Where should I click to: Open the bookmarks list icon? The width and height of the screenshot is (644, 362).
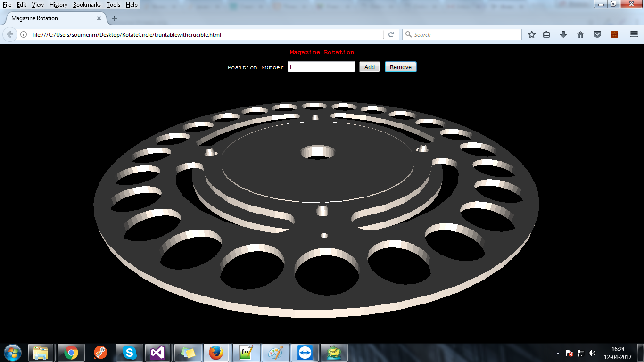546,34
